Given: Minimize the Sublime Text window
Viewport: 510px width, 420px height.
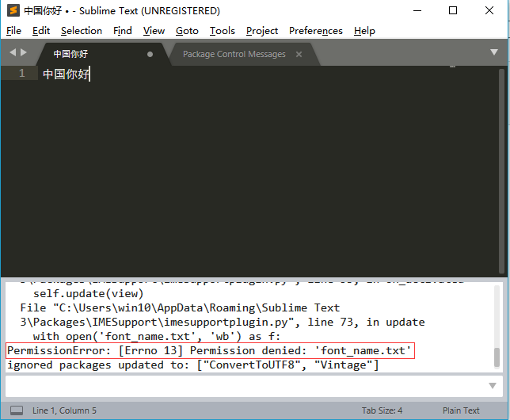Looking at the screenshot, I should [417, 11].
